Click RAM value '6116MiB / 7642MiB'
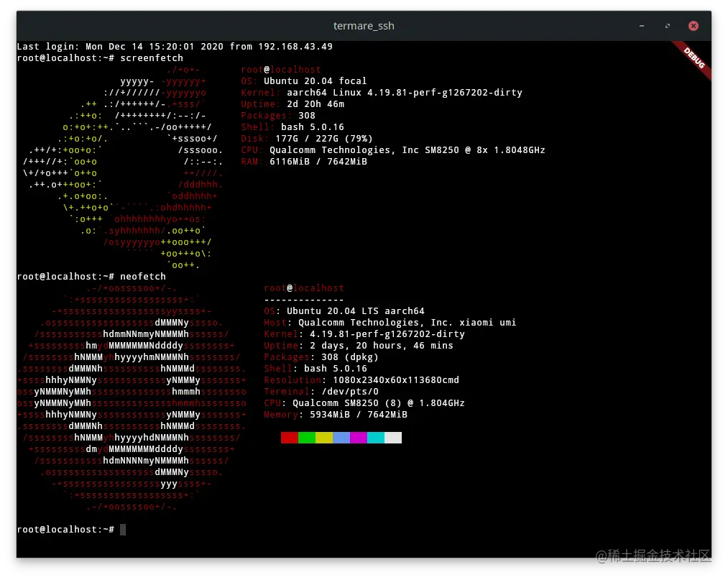728x580 pixels. [x=318, y=162]
